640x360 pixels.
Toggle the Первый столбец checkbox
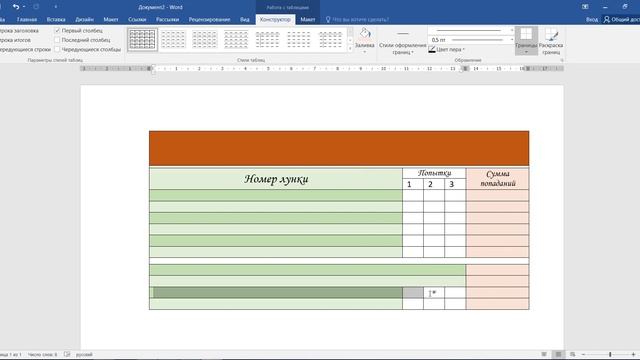57,31
